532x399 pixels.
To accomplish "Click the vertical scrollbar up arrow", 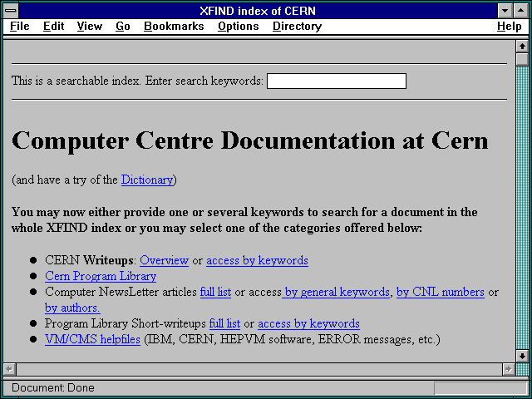I will 522,47.
